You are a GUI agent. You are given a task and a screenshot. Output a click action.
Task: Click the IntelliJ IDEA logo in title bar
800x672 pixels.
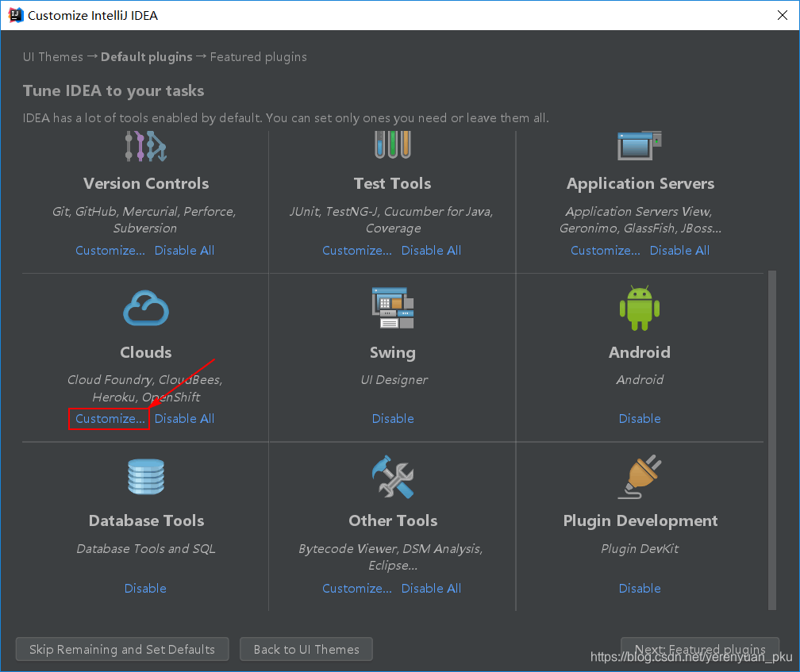(16, 15)
